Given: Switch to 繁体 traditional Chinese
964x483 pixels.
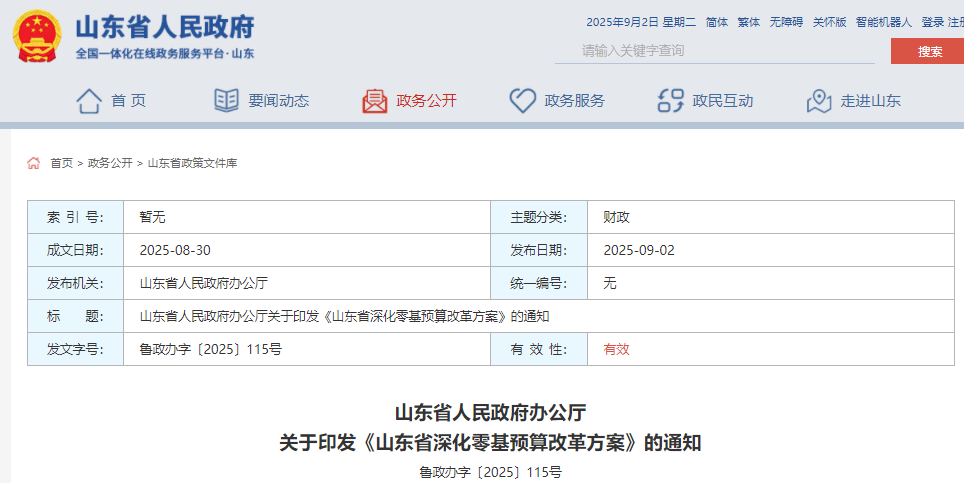Looking at the screenshot, I should [748, 22].
